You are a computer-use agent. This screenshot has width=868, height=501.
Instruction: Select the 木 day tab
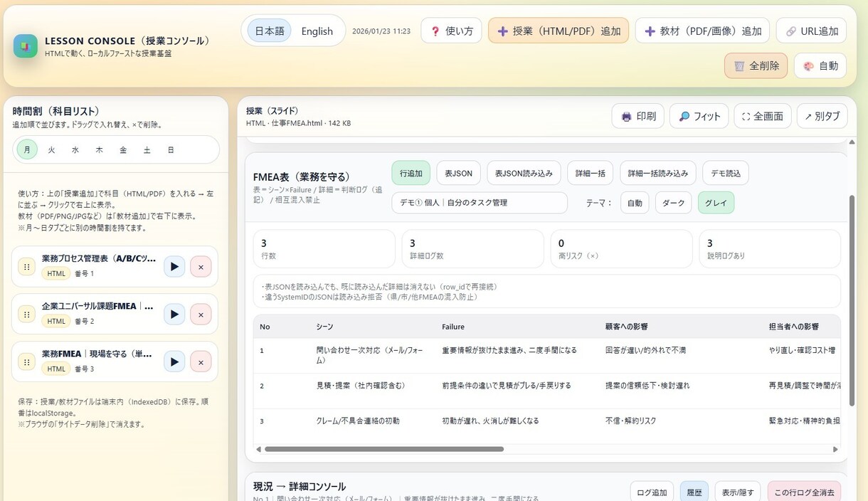tap(99, 149)
